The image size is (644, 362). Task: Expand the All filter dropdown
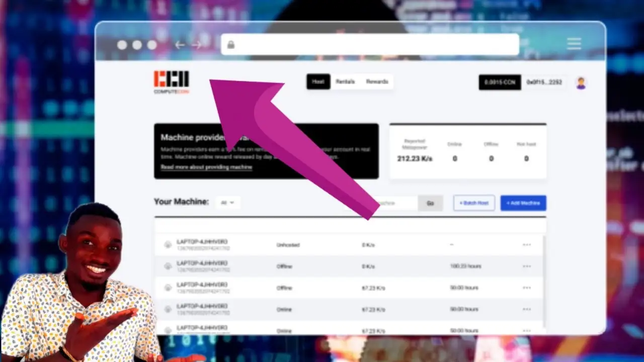(227, 203)
